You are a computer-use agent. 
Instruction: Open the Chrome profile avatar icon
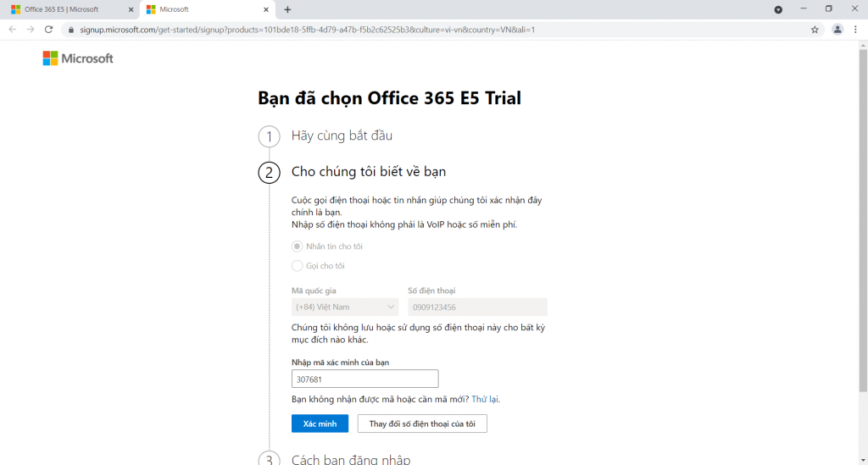pos(837,30)
